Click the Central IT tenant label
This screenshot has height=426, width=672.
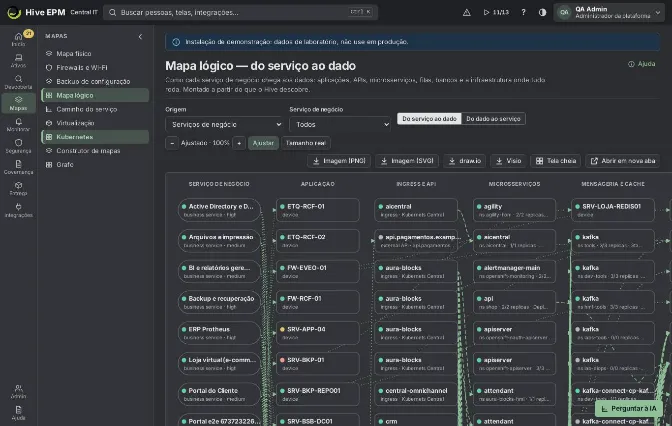(x=84, y=12)
